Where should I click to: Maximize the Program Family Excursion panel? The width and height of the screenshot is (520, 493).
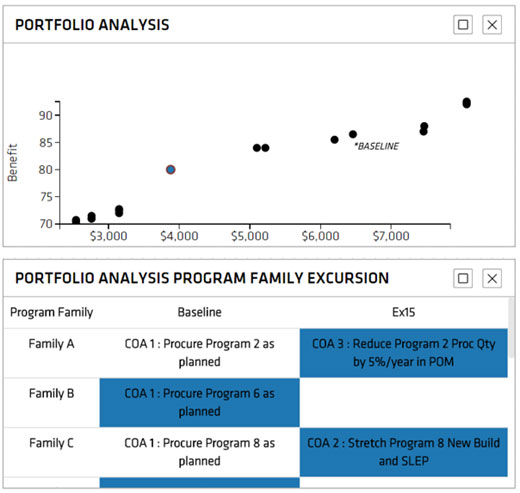point(463,278)
